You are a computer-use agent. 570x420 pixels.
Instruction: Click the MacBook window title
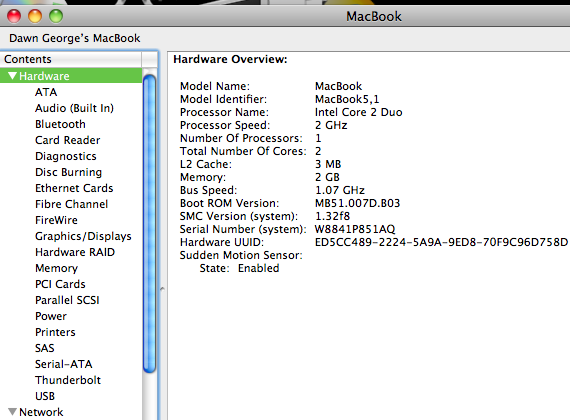[x=374, y=16]
